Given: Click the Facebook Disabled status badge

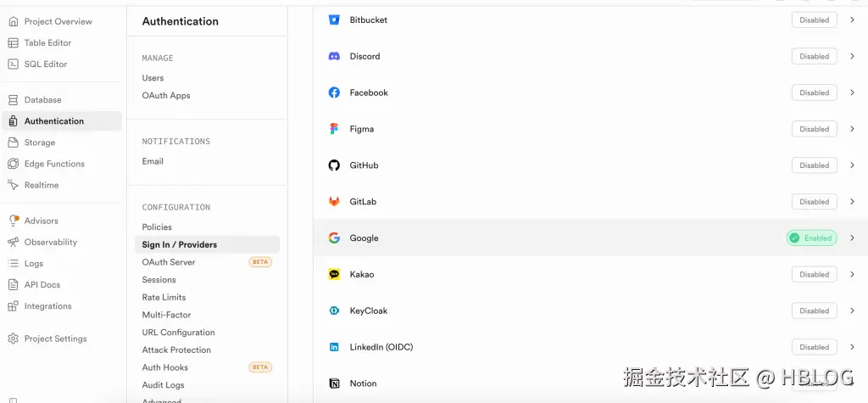Looking at the screenshot, I should coord(814,92).
